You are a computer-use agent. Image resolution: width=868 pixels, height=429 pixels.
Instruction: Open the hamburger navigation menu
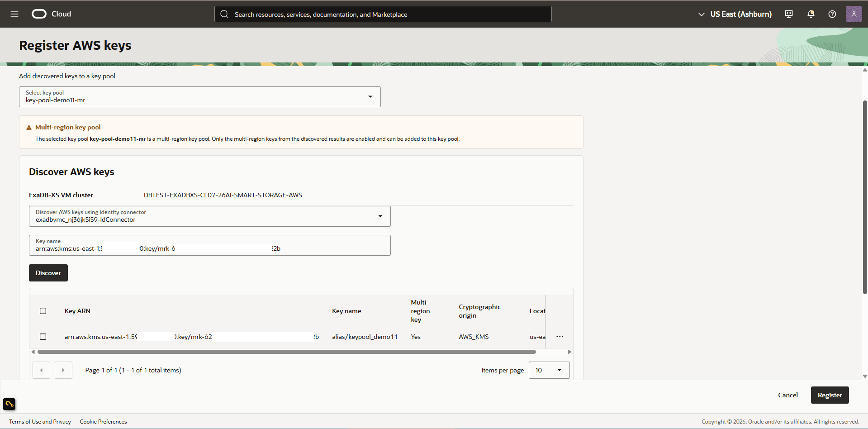pos(14,14)
